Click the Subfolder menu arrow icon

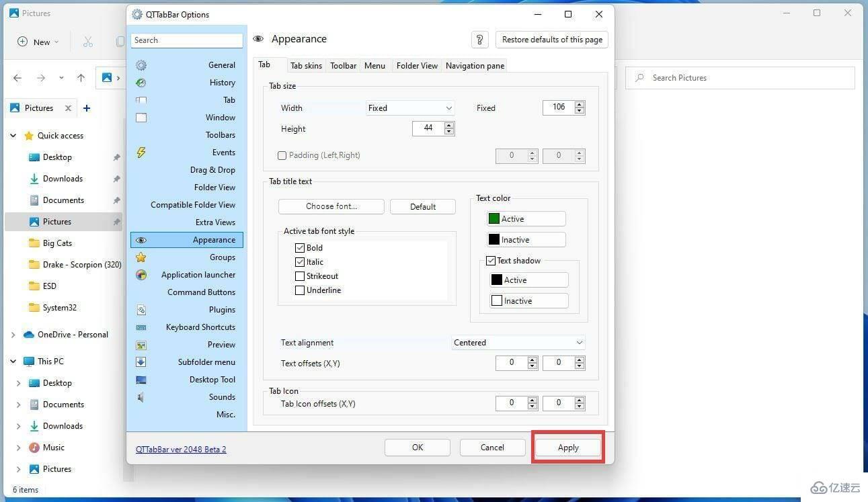[x=141, y=362]
